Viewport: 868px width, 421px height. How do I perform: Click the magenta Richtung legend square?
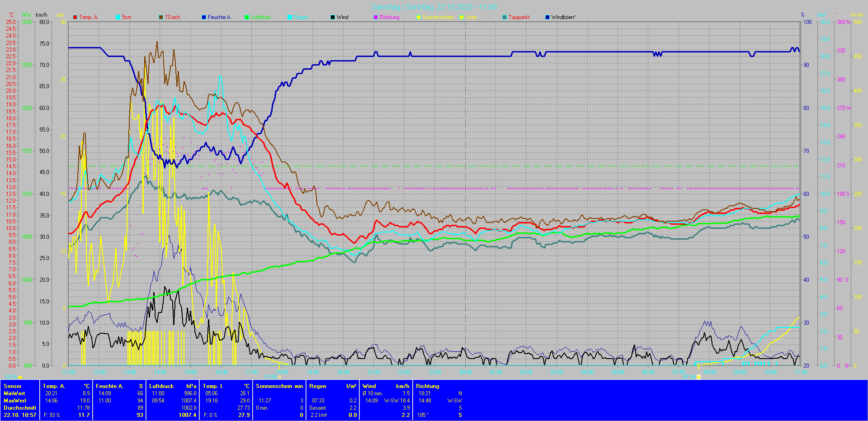(376, 17)
